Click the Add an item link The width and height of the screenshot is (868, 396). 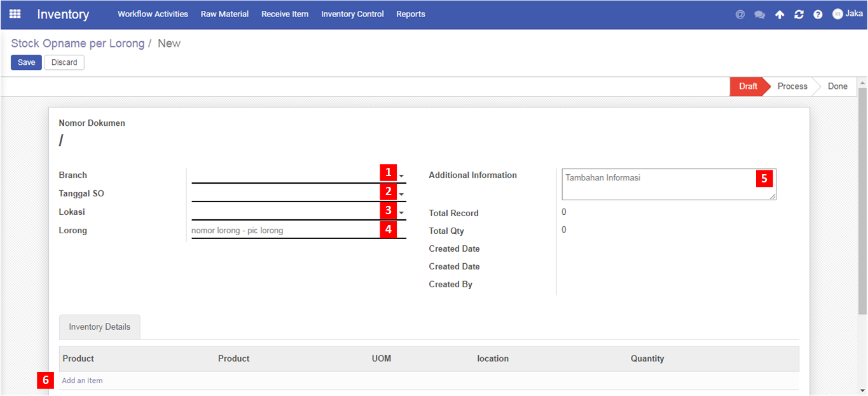82,381
